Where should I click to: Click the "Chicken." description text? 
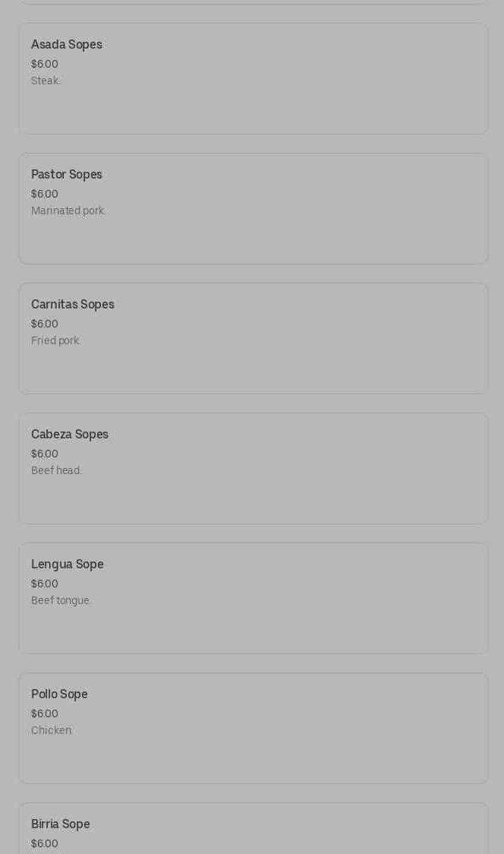click(52, 730)
